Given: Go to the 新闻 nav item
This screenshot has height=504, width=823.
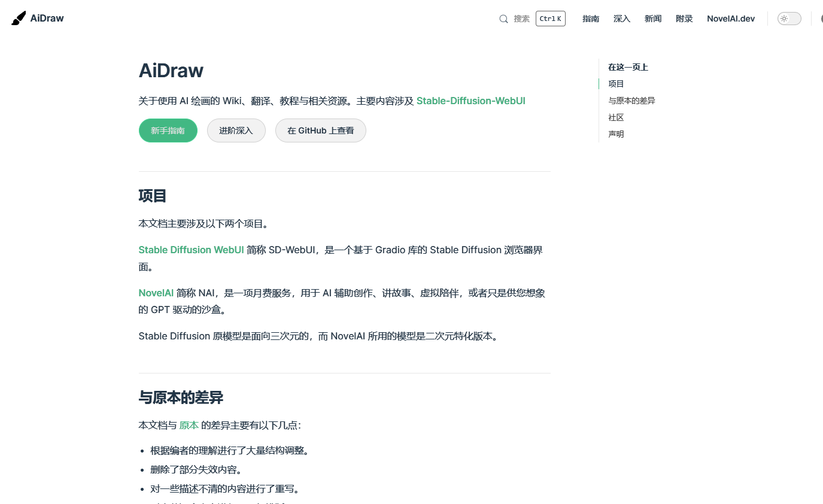Looking at the screenshot, I should tap(653, 19).
